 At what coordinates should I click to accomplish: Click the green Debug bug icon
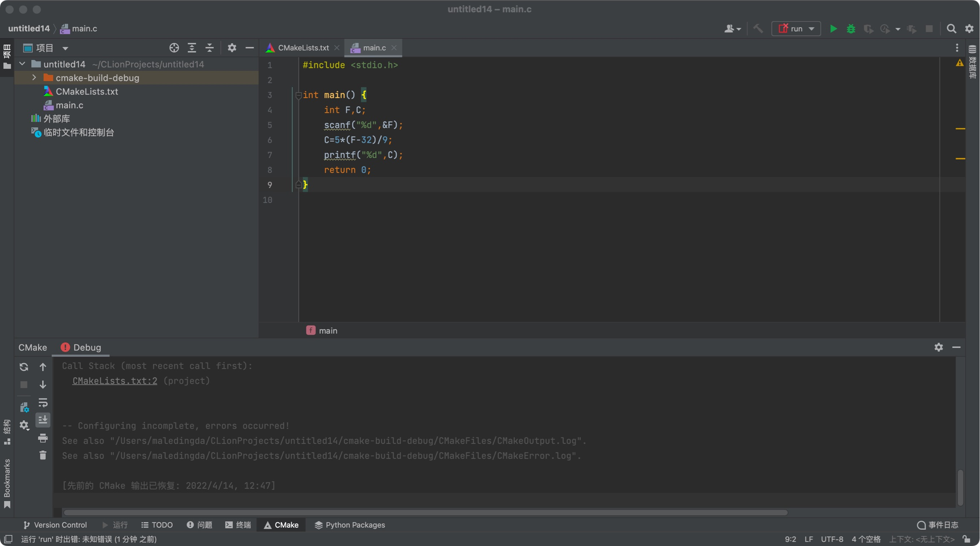[x=851, y=29]
